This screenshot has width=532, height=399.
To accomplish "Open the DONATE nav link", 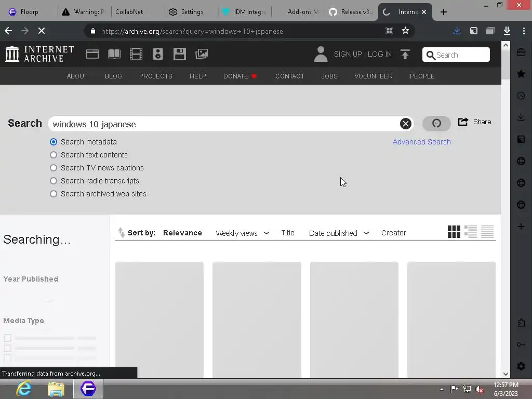I will (240, 76).
